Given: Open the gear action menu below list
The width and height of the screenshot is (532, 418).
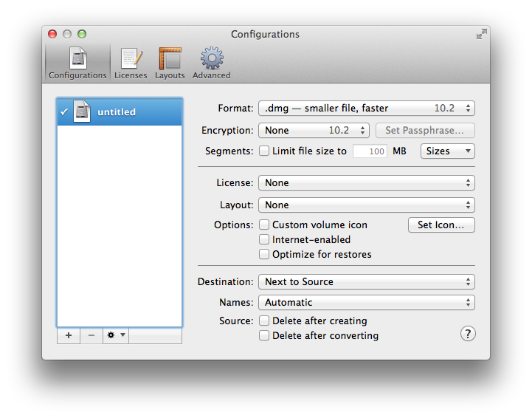Looking at the screenshot, I should click(x=116, y=335).
